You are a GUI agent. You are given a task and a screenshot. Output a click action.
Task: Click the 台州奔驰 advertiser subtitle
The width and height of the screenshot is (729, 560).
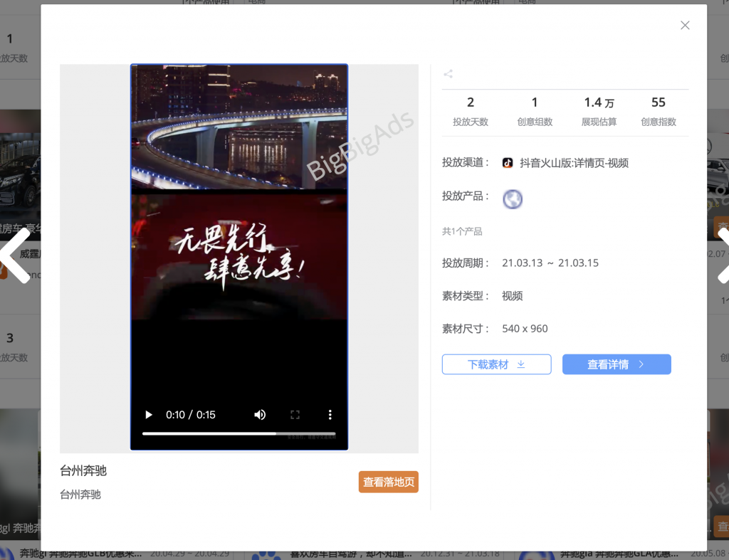80,495
